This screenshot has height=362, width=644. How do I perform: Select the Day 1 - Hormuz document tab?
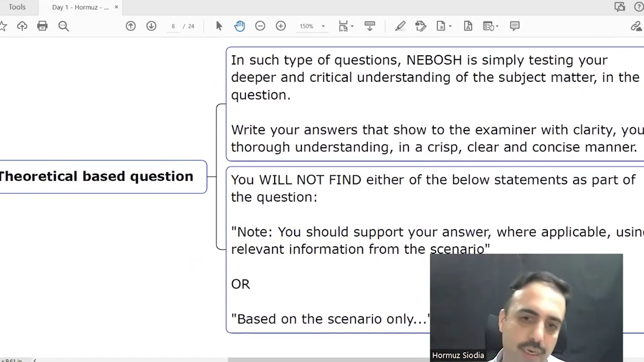(80, 7)
